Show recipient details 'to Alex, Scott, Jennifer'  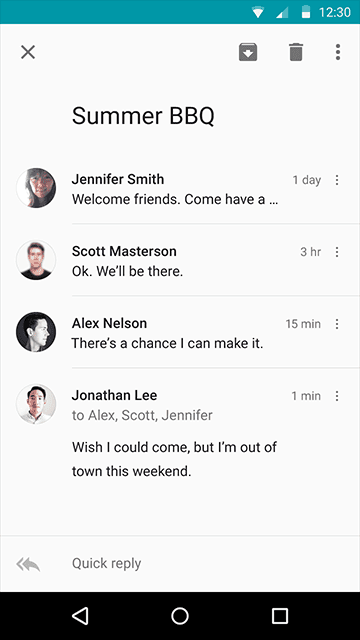coord(142,416)
